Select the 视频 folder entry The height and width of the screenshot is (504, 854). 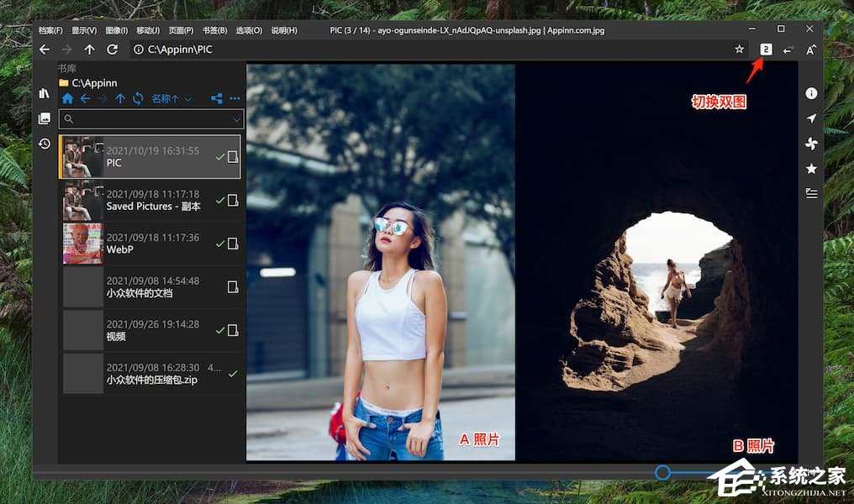150,330
